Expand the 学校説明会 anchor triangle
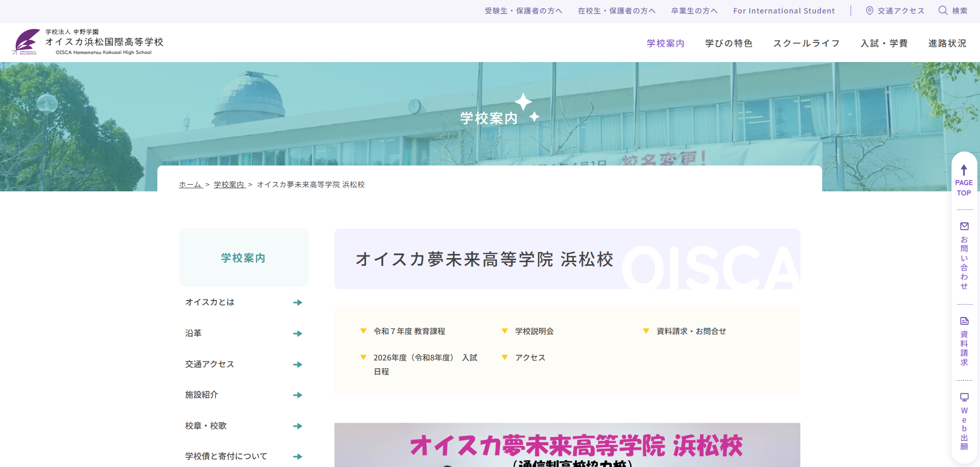This screenshot has width=980, height=467. pyautogui.click(x=505, y=330)
